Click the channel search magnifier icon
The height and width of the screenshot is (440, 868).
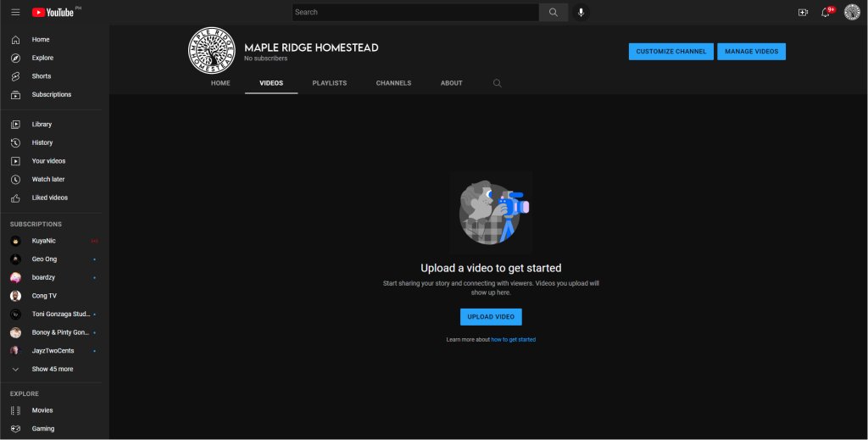(x=497, y=83)
